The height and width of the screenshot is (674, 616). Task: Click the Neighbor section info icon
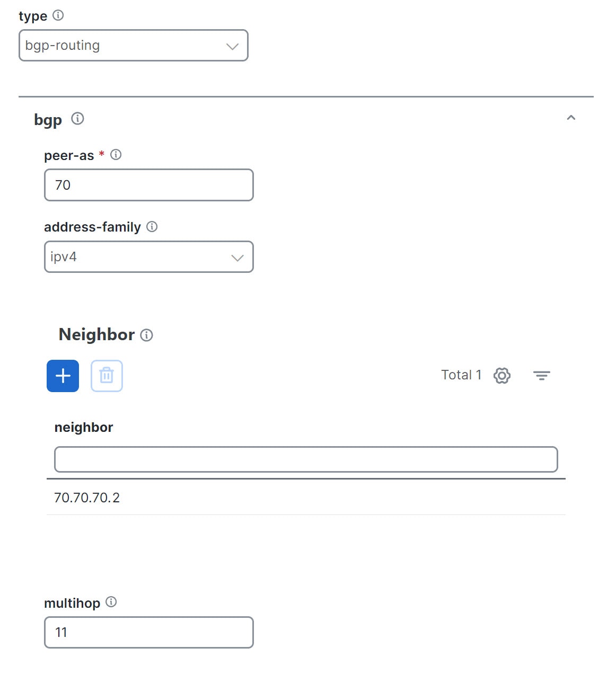coord(147,335)
